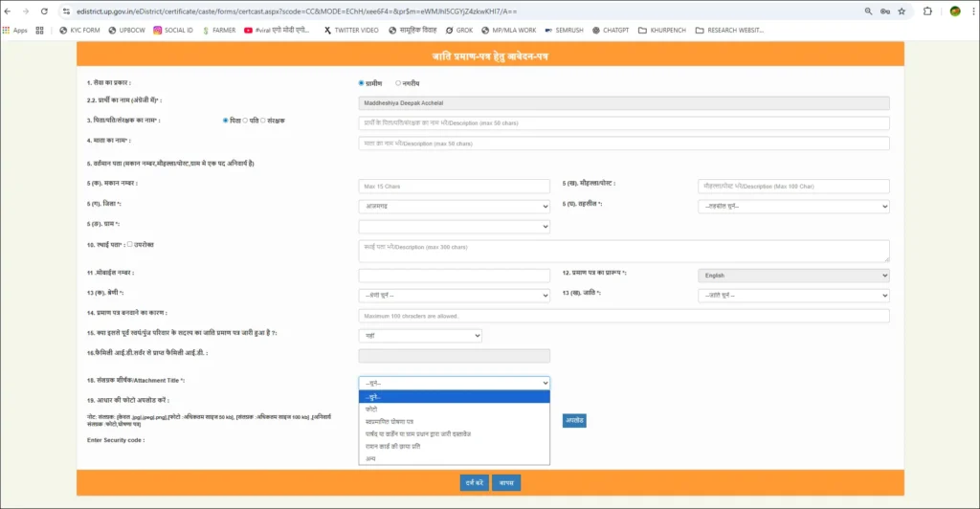Viewport: 980px width, 509px height.
Task: Click the अपलोड upload button
Action: (574, 420)
